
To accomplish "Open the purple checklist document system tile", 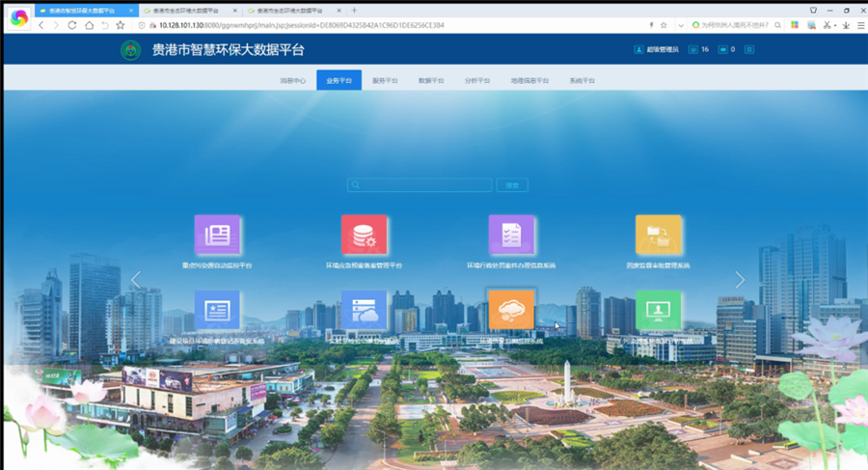I will [x=511, y=235].
